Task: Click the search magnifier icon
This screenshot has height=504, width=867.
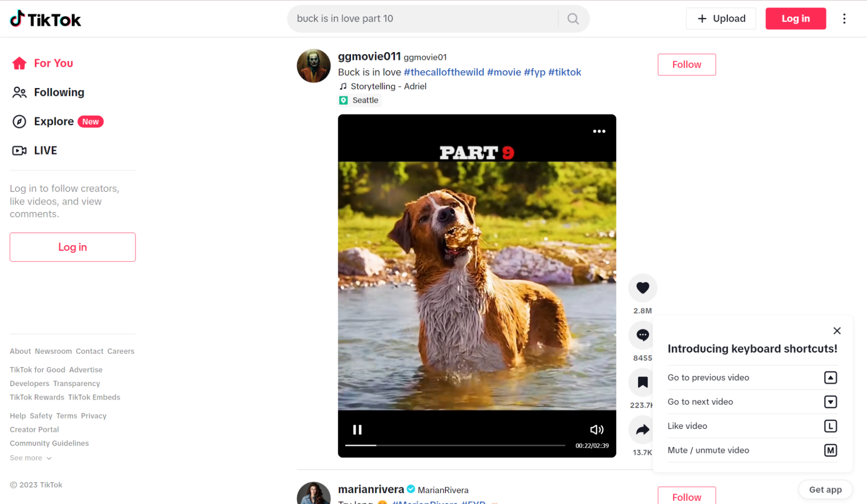Action: 573,19
